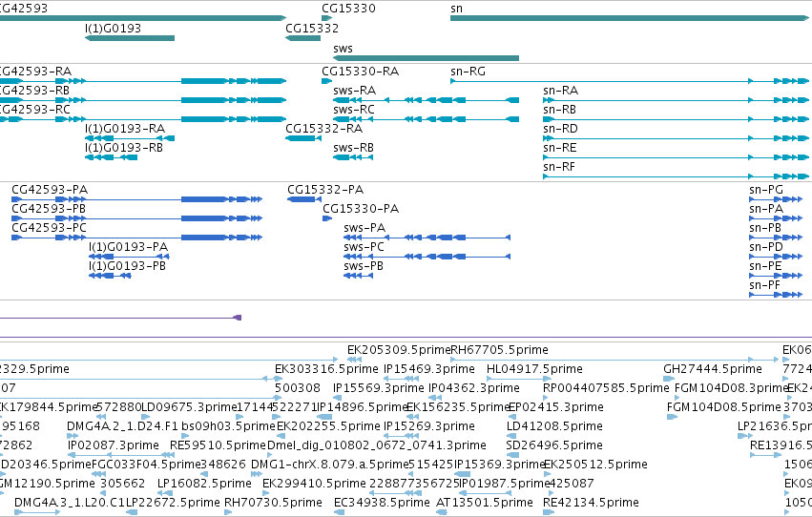Select protein label sws-PC

point(364,247)
